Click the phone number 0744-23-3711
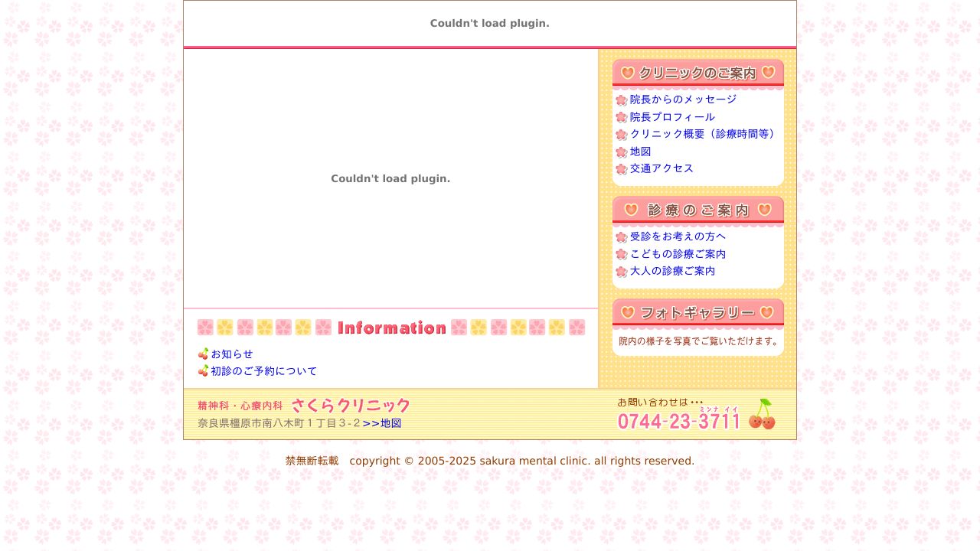This screenshot has height=551, width=980. point(678,422)
